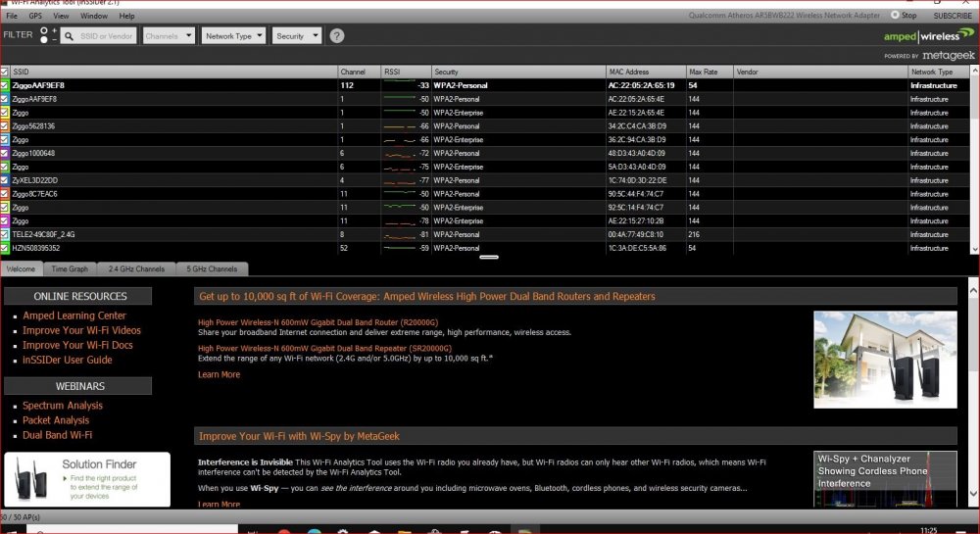The image size is (980, 534).
Task: Sort by the Vendor column header
Action: click(820, 72)
